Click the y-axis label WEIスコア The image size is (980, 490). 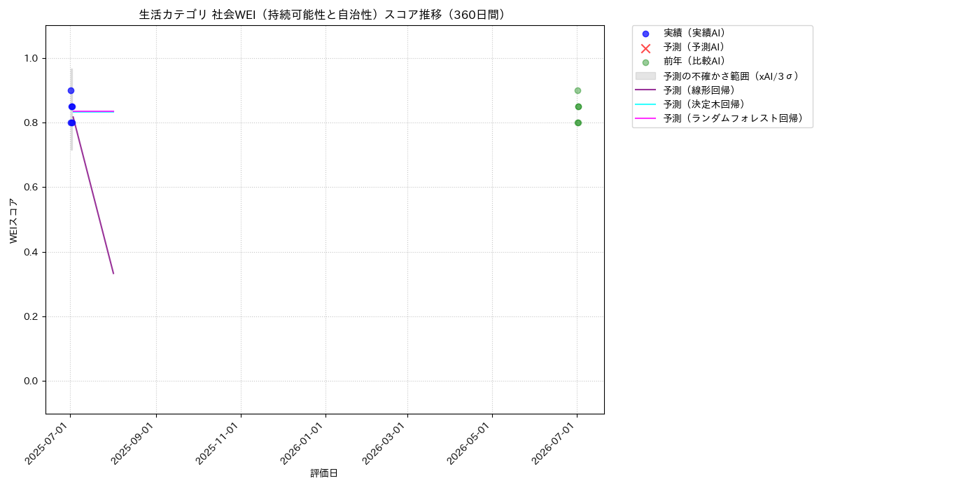tap(14, 220)
